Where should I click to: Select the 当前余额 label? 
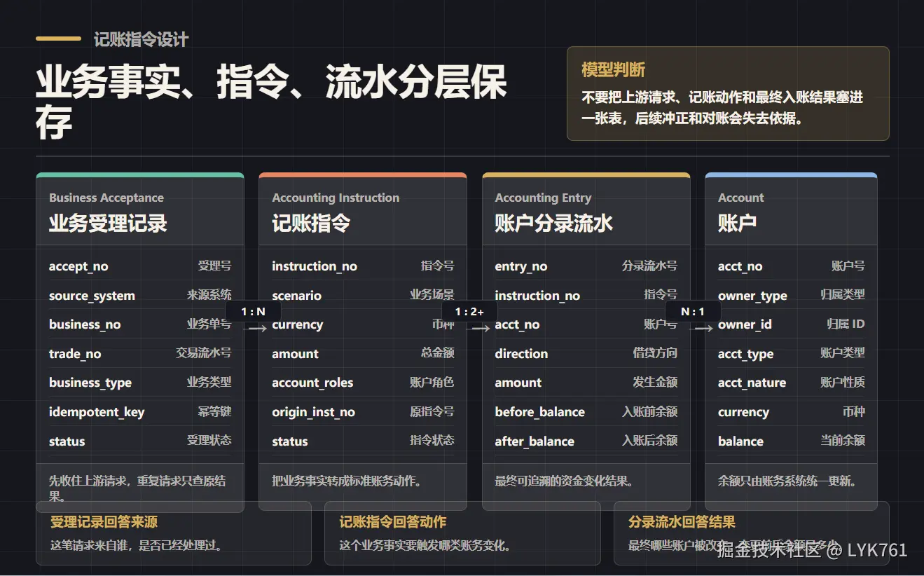coord(843,441)
